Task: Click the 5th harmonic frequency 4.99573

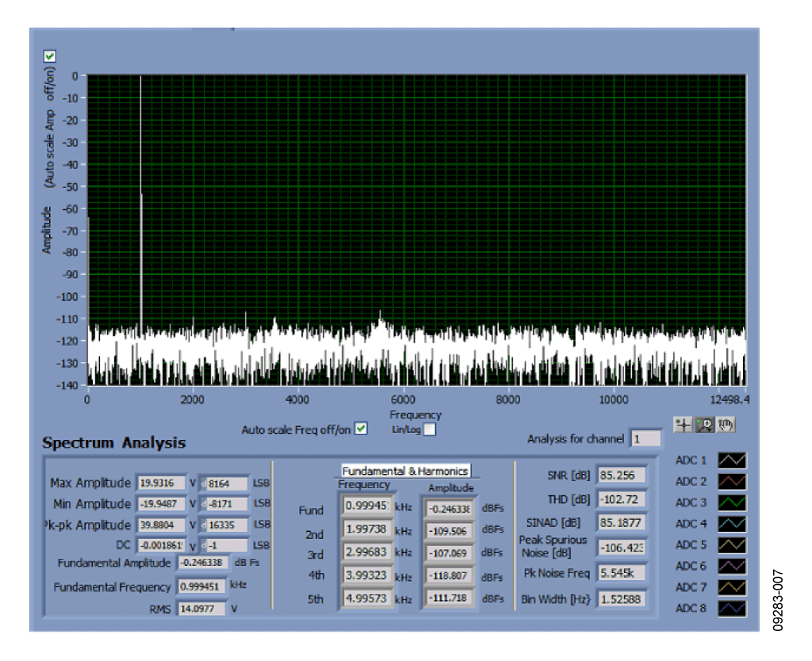Action: click(366, 598)
